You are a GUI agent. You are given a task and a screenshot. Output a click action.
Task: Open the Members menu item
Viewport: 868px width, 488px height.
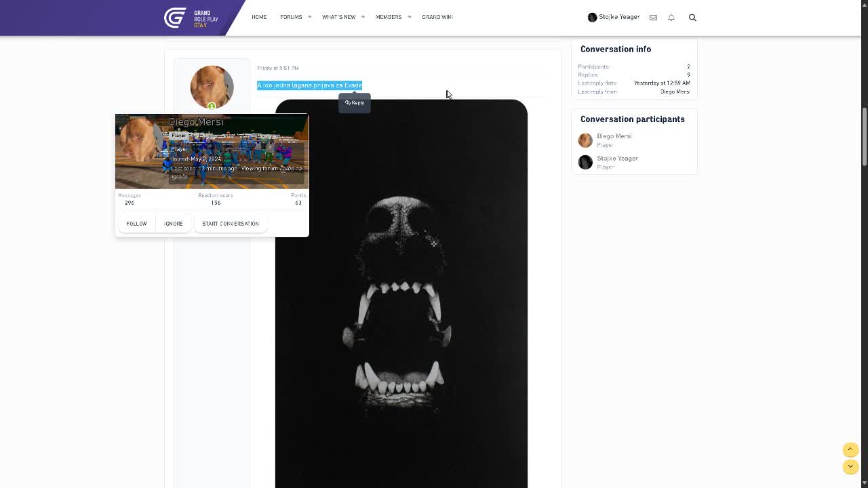coord(389,17)
